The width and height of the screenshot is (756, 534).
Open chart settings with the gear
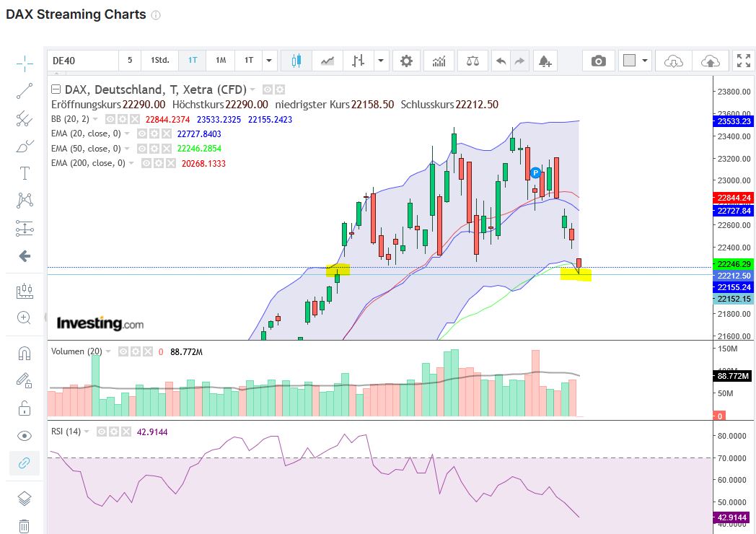click(x=405, y=61)
